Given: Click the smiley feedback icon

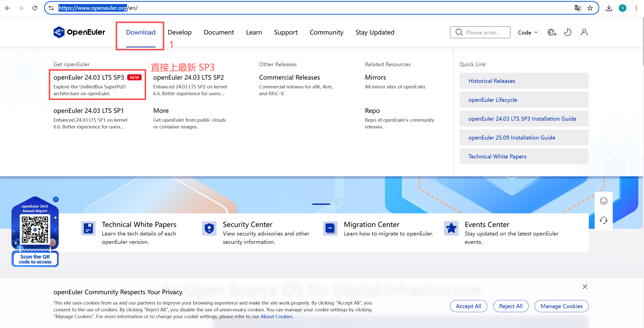Looking at the screenshot, I should coord(603,201).
